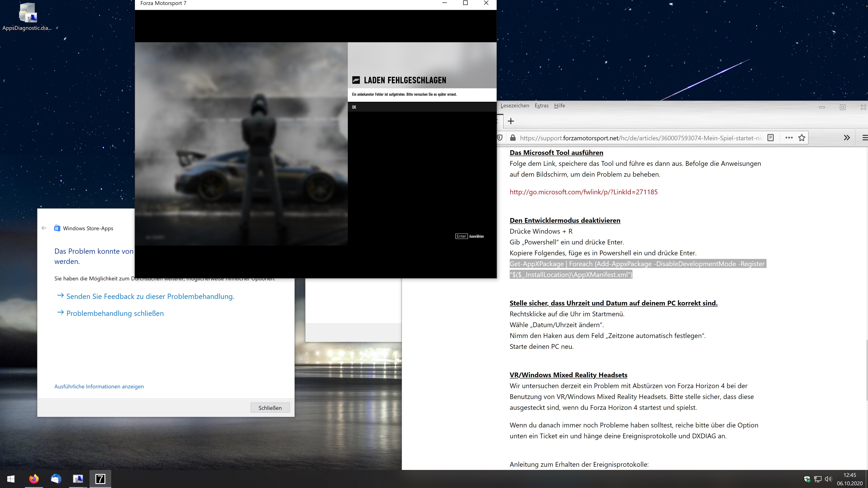Click Firefox's reader view icon

(770, 138)
